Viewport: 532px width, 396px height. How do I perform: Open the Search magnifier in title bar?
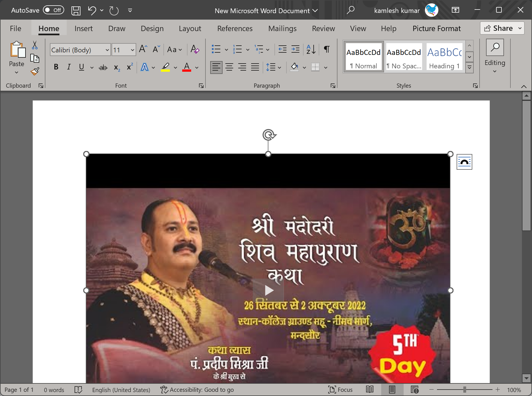(x=350, y=10)
